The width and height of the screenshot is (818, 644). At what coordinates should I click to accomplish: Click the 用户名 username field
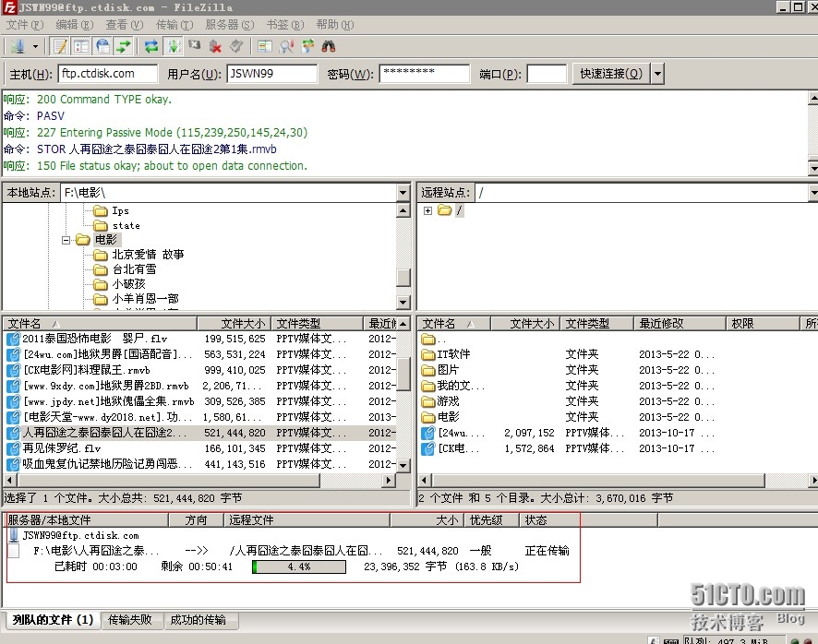(271, 74)
